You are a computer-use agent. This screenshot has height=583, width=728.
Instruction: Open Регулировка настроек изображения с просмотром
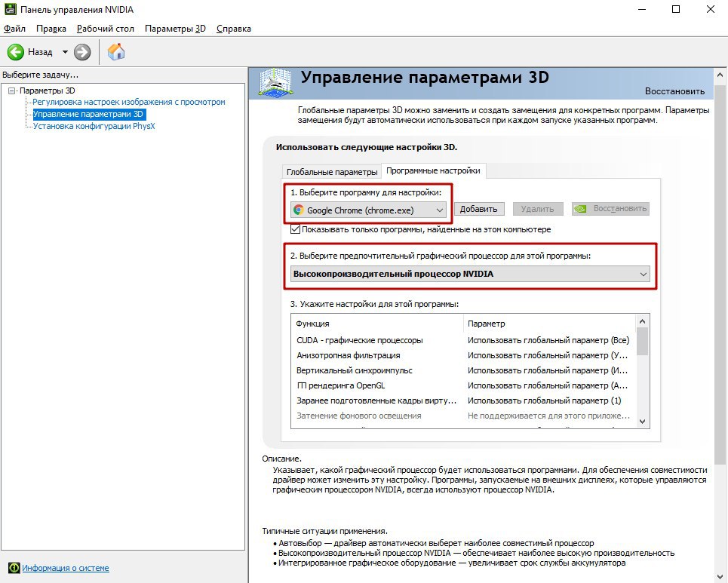(128, 102)
